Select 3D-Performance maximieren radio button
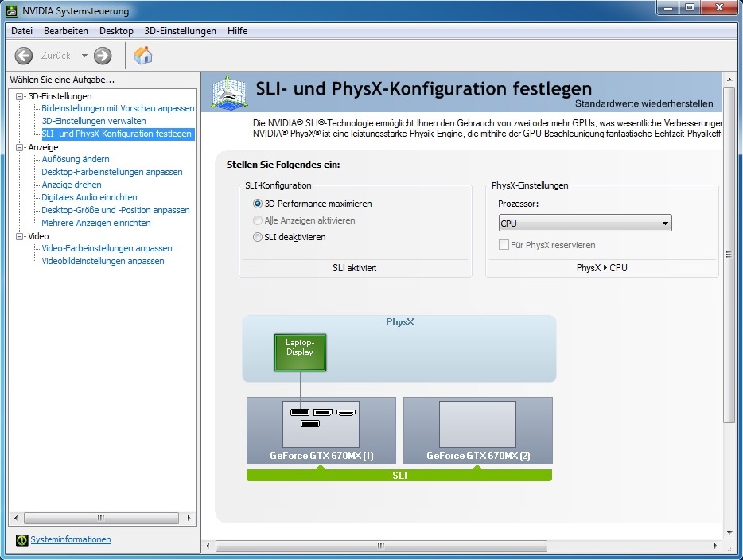 coord(257,204)
